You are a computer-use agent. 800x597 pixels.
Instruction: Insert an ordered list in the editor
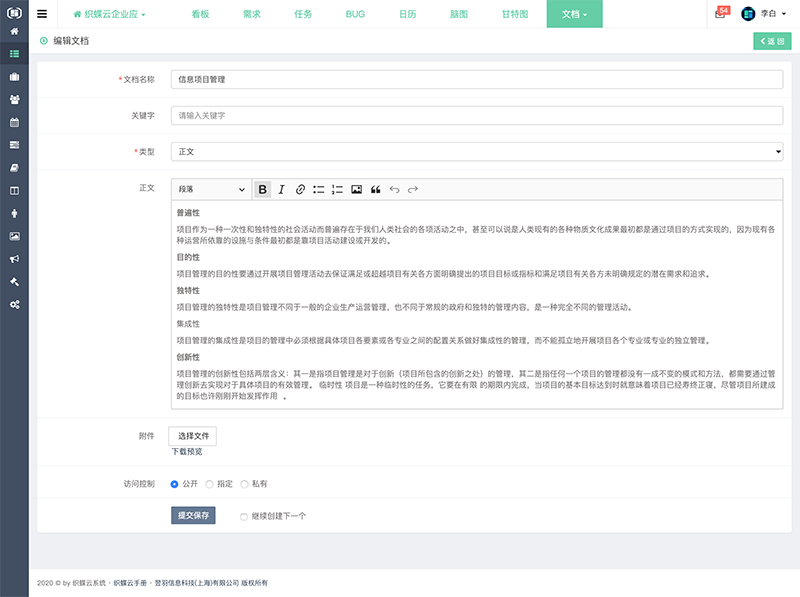pos(337,188)
